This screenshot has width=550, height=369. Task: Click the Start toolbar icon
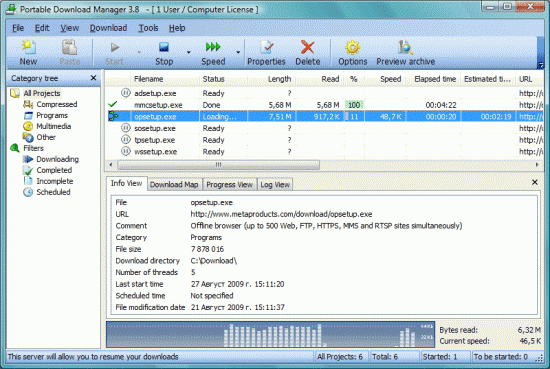coord(115,47)
